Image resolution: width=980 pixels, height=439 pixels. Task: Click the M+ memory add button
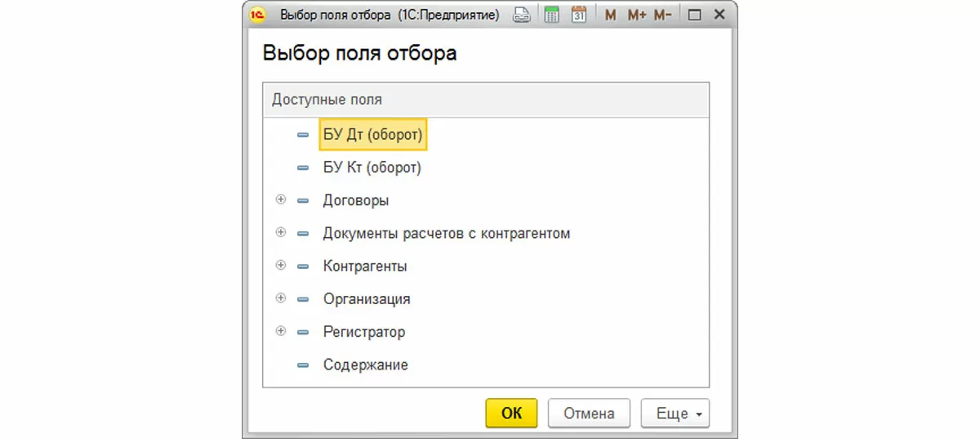[637, 15]
